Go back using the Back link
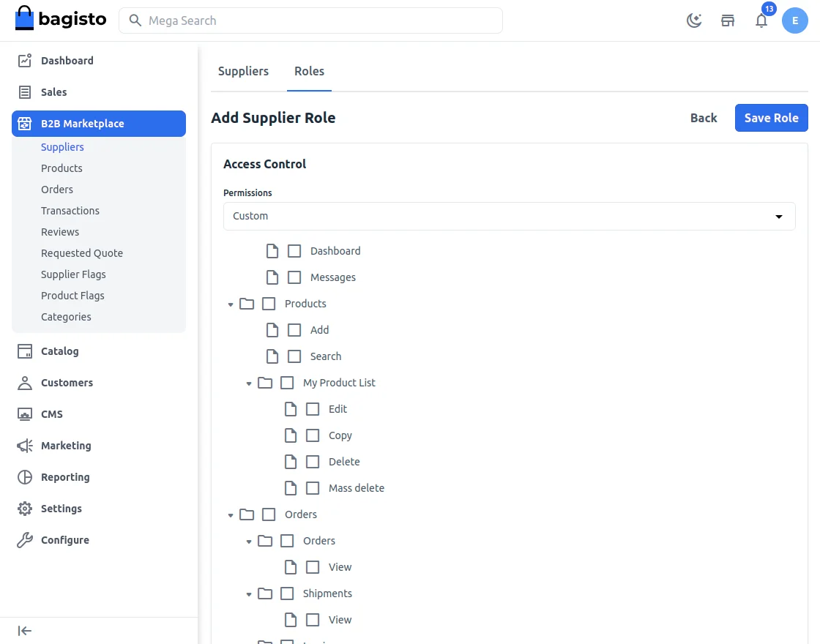The width and height of the screenshot is (820, 644). (x=703, y=117)
